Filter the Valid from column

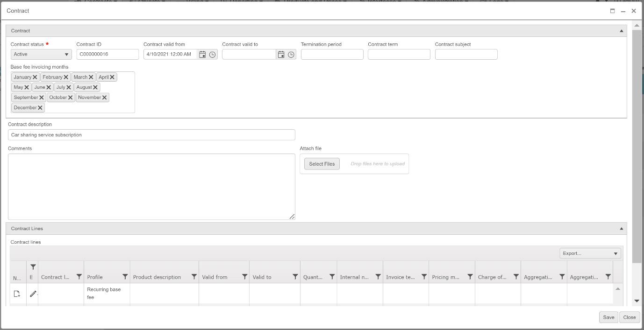coord(244,277)
